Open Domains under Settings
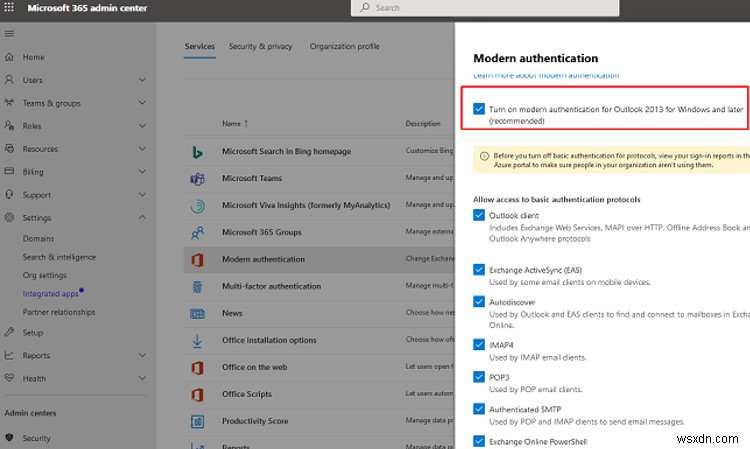This screenshot has width=750, height=449. point(38,238)
